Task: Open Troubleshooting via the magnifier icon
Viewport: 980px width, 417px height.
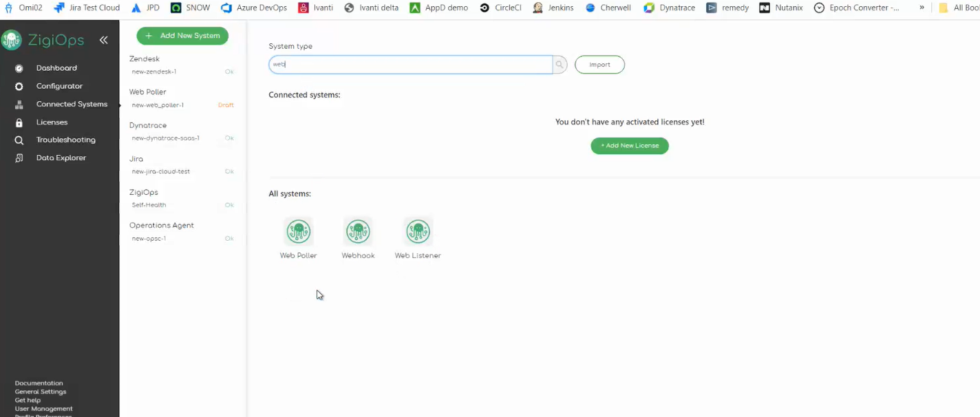Action: click(x=20, y=139)
